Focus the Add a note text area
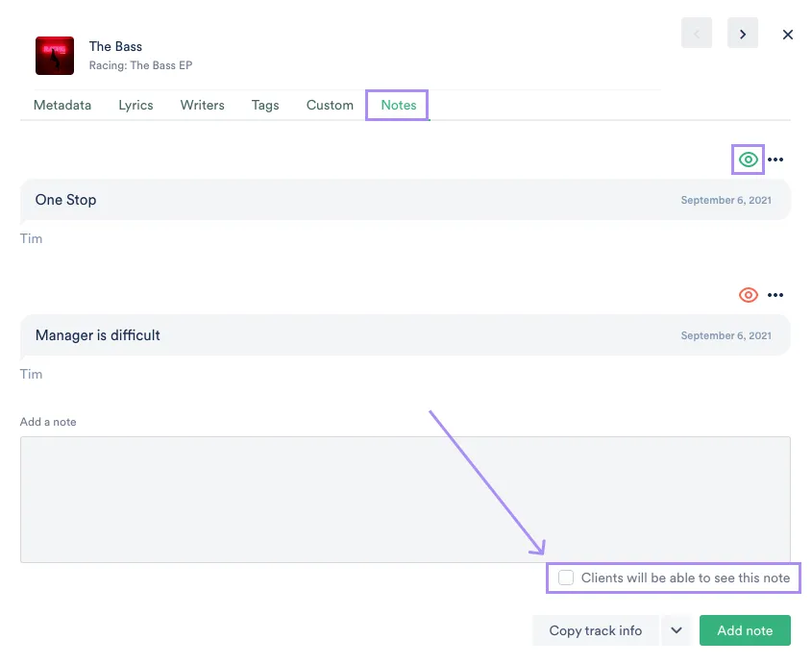 [405, 499]
